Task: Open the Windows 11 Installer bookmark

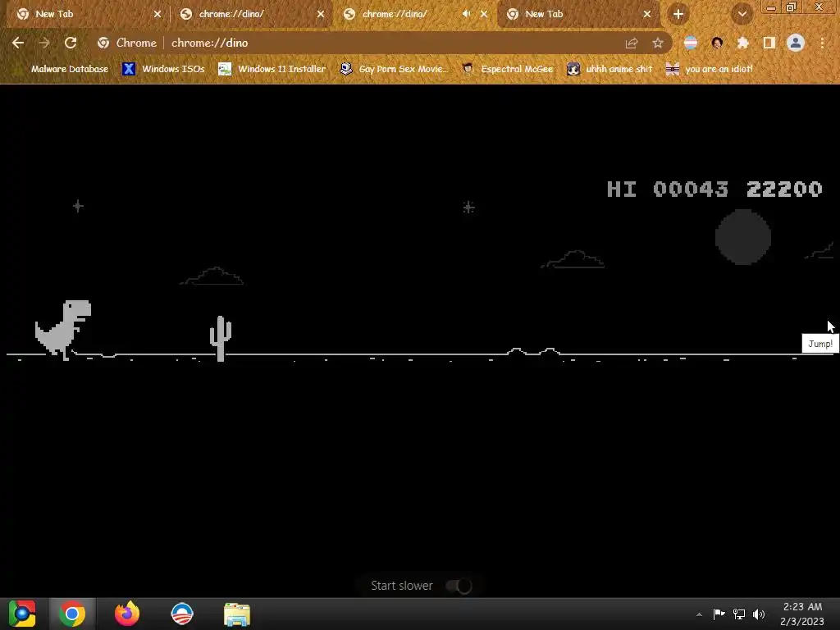Action: pyautogui.click(x=272, y=69)
